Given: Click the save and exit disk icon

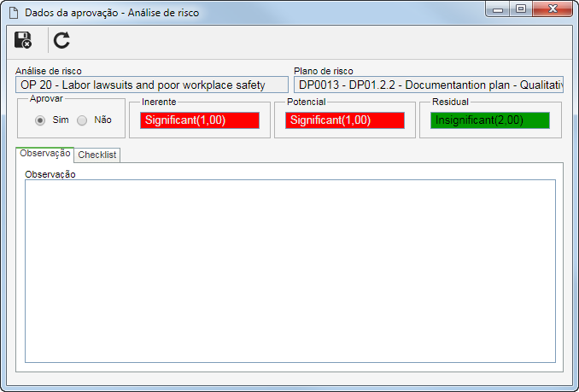Looking at the screenshot, I should tap(23, 40).
